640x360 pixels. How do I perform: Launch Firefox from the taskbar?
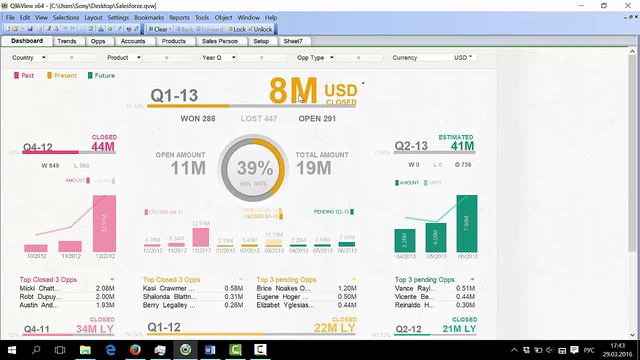[135, 350]
